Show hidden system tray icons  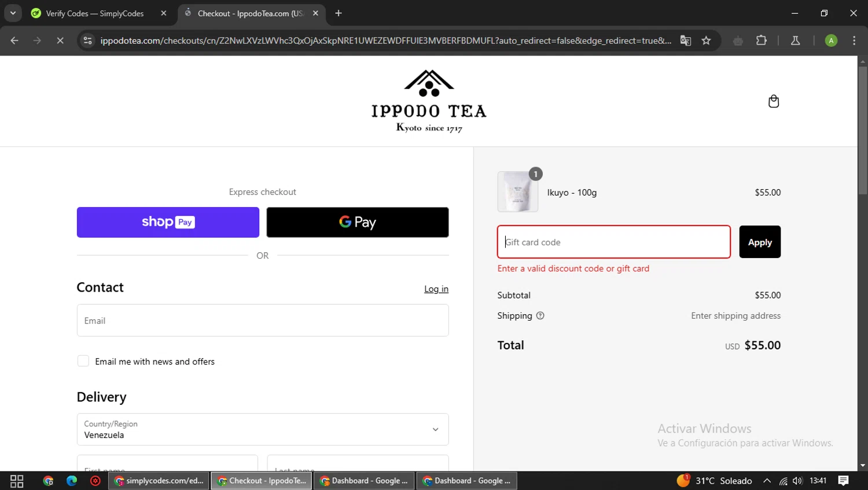(767, 481)
